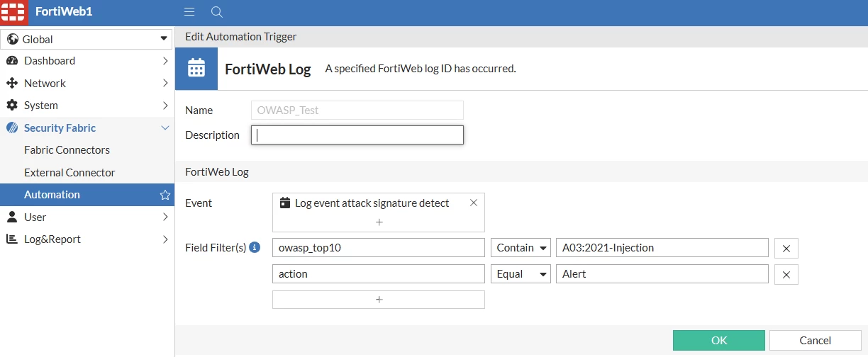Click the Fortinet logo icon

13,12
